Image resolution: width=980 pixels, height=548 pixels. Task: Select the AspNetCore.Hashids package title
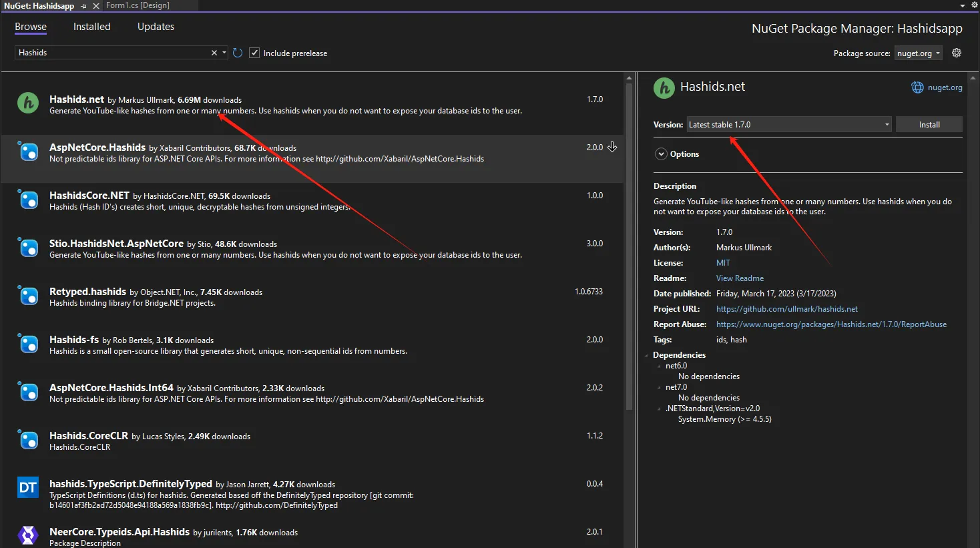pos(97,148)
